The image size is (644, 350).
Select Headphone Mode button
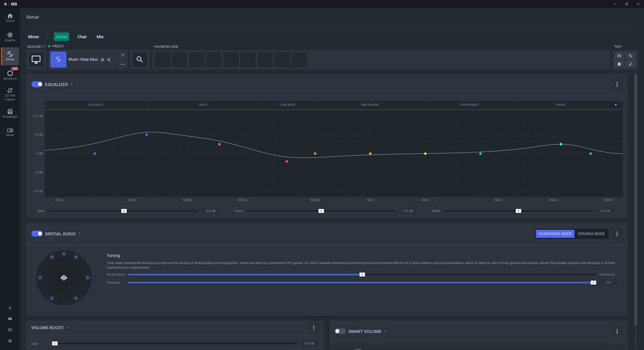pyautogui.click(x=555, y=234)
